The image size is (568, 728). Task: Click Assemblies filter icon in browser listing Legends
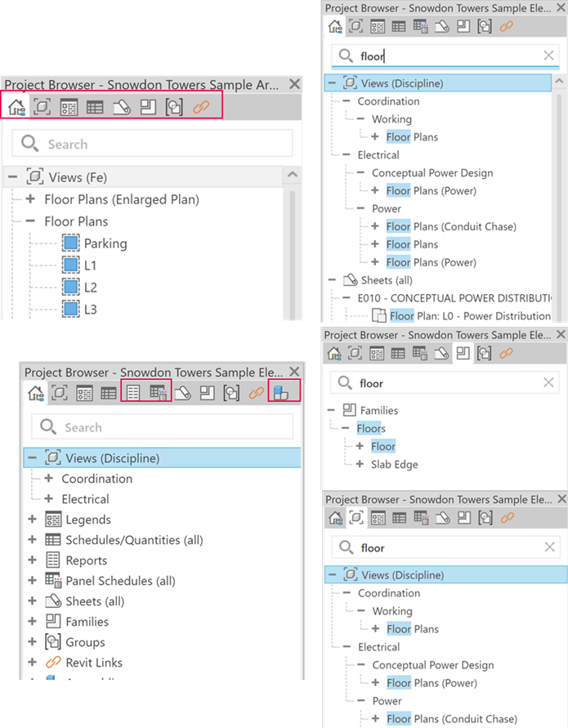pos(281,393)
